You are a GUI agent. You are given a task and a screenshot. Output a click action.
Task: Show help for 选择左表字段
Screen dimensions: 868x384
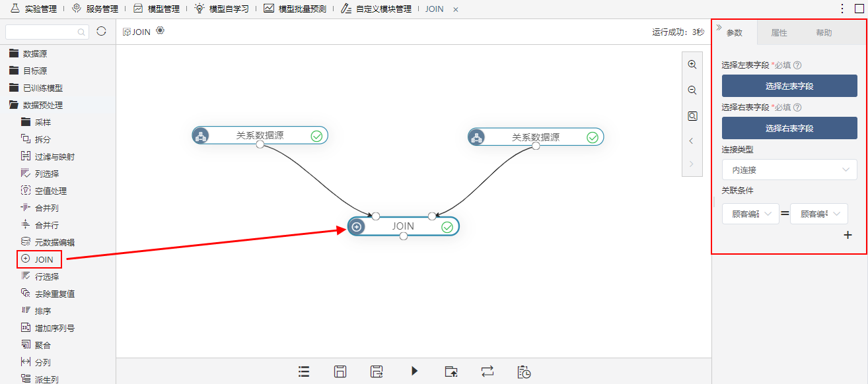click(x=797, y=65)
